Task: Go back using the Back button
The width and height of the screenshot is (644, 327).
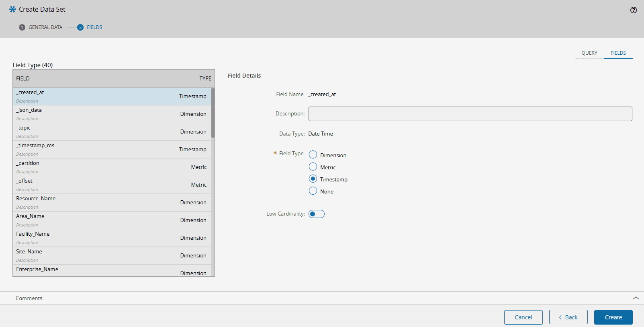Action: 568,317
